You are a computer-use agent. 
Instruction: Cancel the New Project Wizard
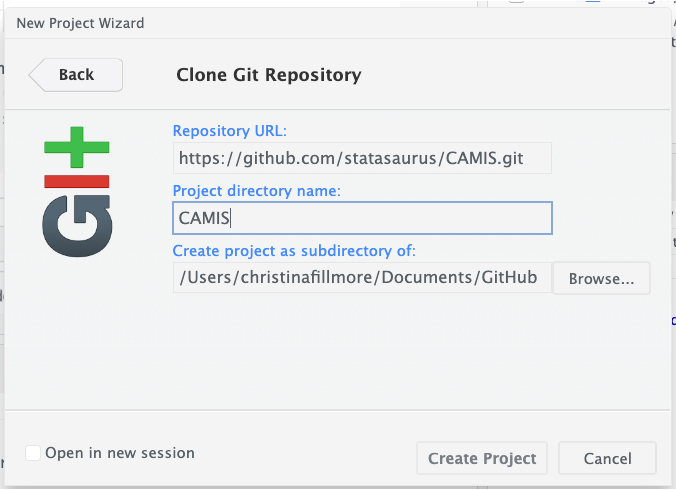click(x=607, y=459)
